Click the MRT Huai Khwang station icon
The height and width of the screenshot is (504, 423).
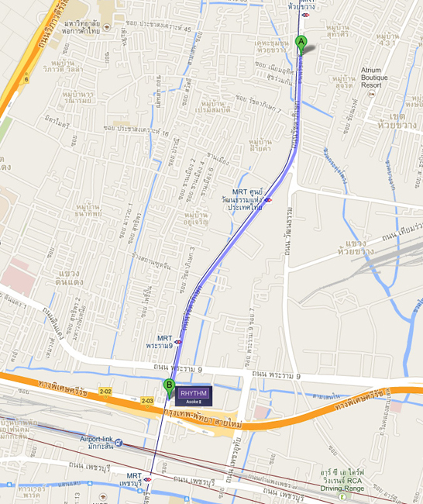click(x=305, y=15)
